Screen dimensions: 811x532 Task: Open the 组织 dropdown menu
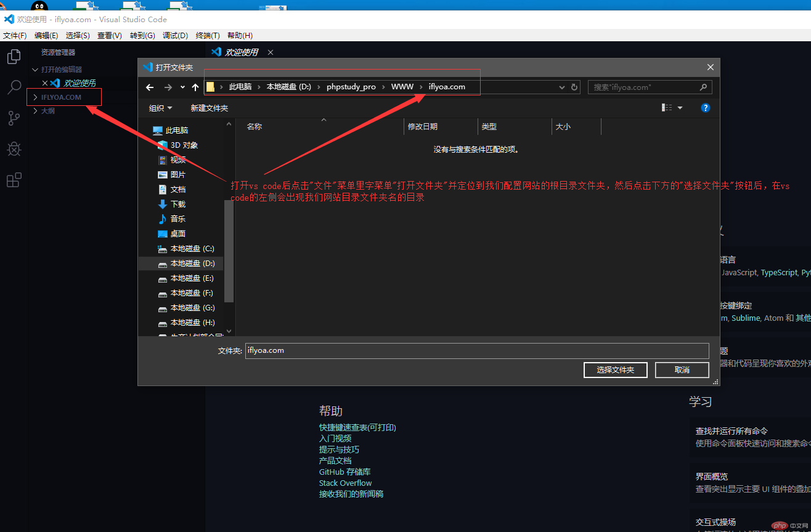coord(160,108)
